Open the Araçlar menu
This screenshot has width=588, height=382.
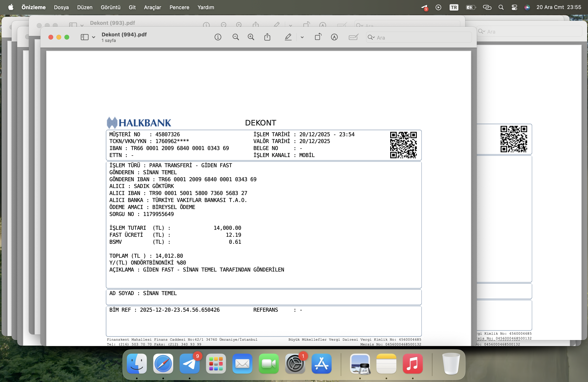point(152,7)
